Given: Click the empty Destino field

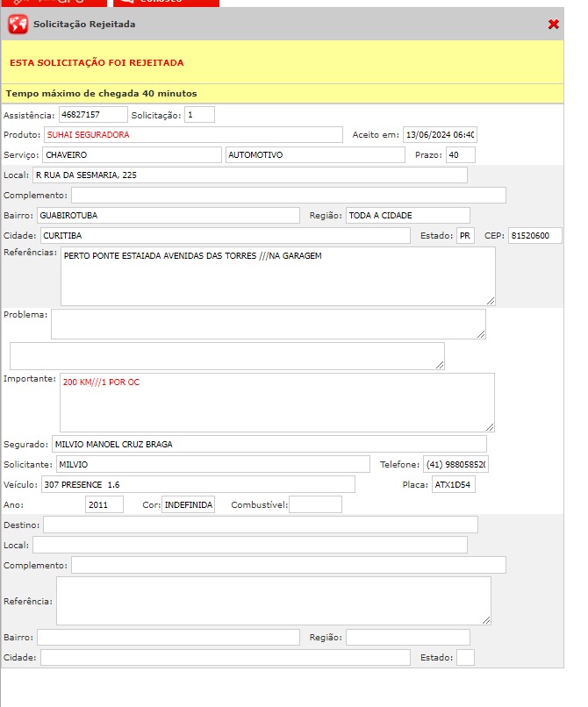Looking at the screenshot, I should coord(261,525).
